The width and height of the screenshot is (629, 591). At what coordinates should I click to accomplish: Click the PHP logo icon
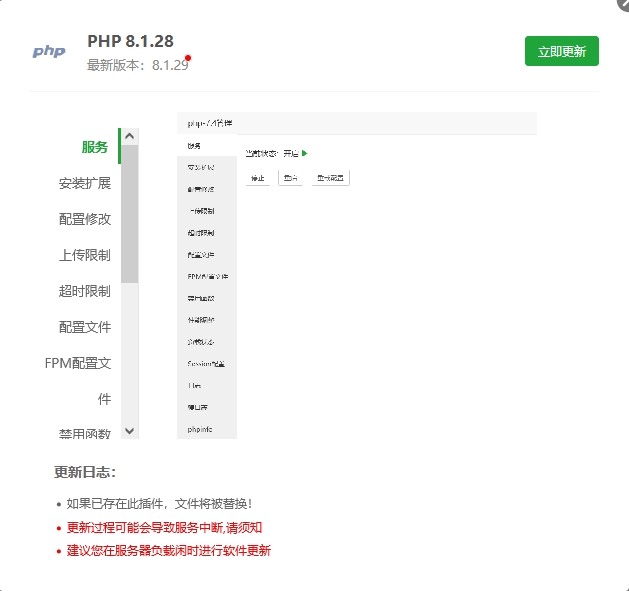49,51
